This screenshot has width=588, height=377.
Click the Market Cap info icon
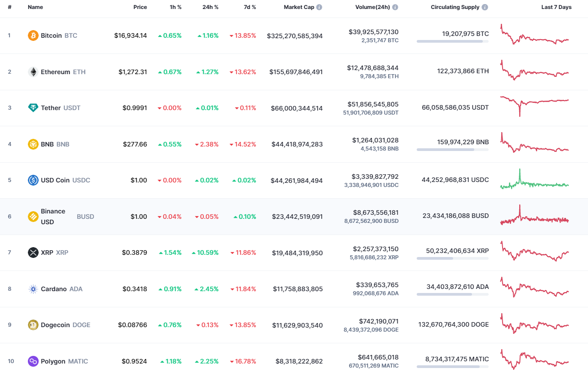tap(319, 7)
